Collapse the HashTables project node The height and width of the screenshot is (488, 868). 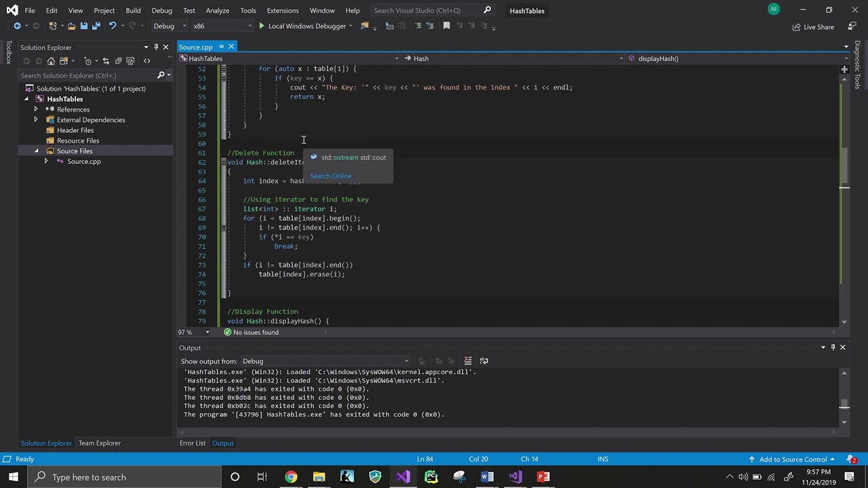tap(26, 99)
